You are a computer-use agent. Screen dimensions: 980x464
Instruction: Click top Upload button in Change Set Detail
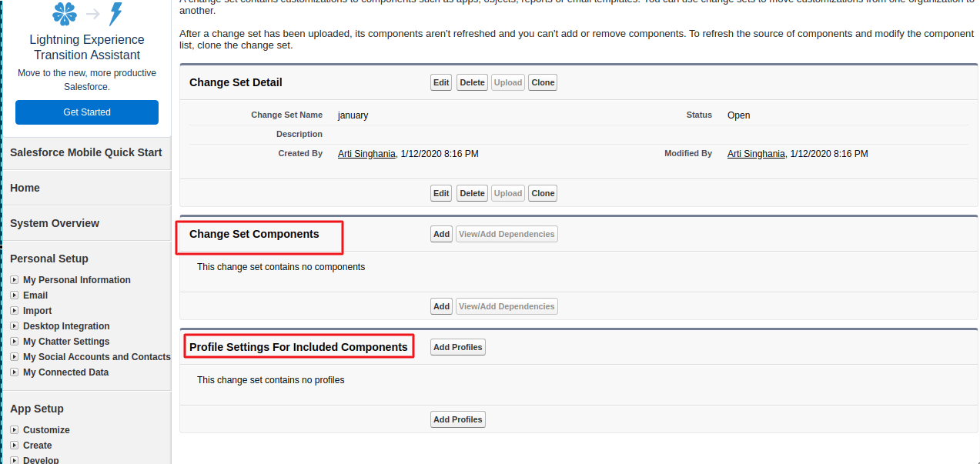click(x=508, y=82)
